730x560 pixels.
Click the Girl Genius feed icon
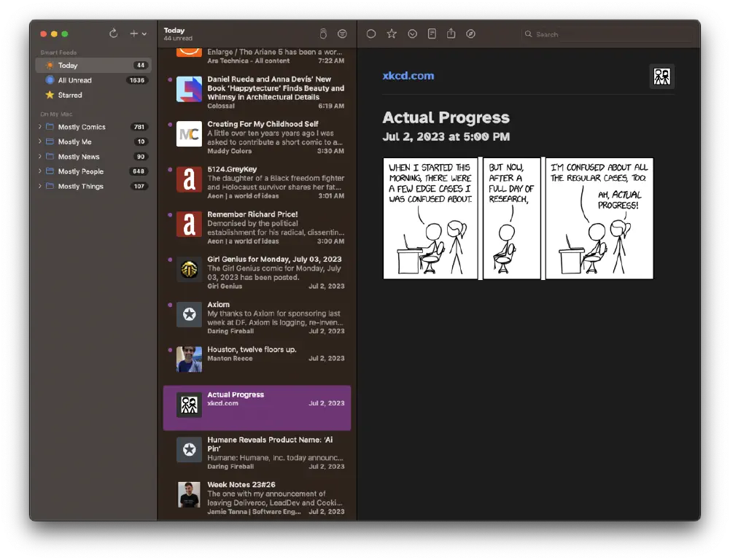point(189,269)
